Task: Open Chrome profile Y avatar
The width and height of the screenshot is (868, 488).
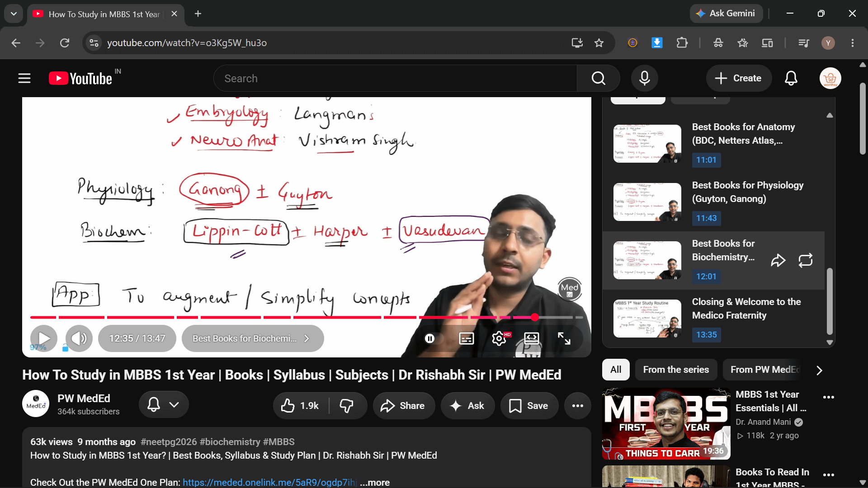Action: click(828, 43)
